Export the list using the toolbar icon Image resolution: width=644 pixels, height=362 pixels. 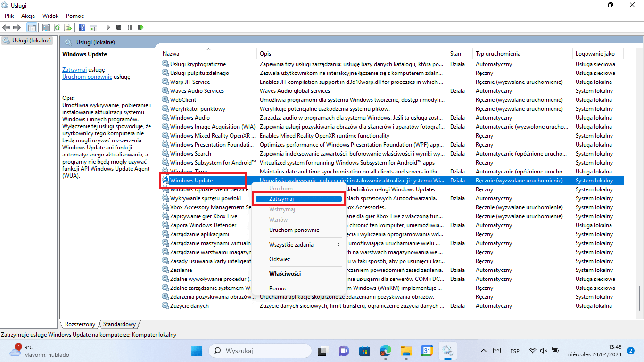click(68, 27)
